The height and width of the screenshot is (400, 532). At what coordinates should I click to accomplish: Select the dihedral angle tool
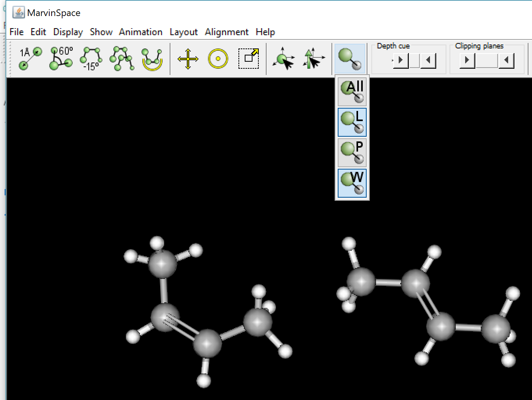tap(91, 59)
